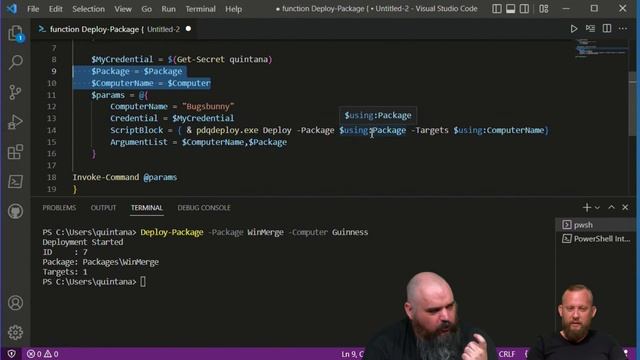
Task: Open the Edit menu
Action: [56, 9]
